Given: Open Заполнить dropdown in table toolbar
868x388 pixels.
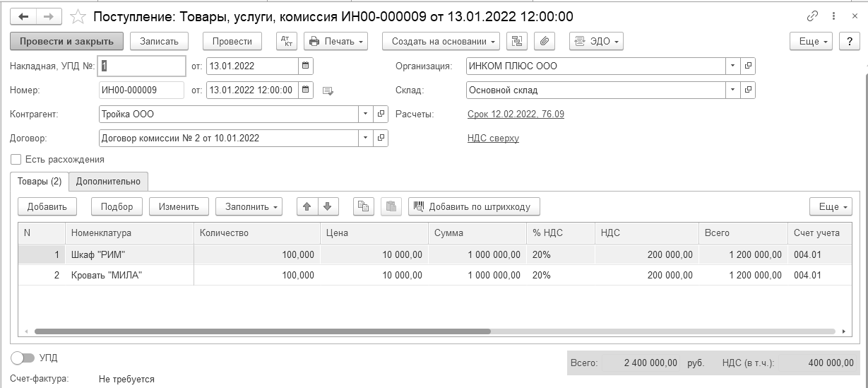Looking at the screenshot, I should click(249, 206).
